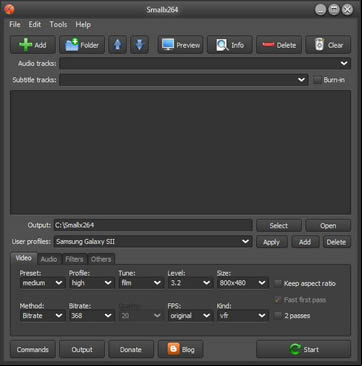This screenshot has width=362, height=366.
Task: Open the Tune dropdown showing film
Action: coord(141,283)
